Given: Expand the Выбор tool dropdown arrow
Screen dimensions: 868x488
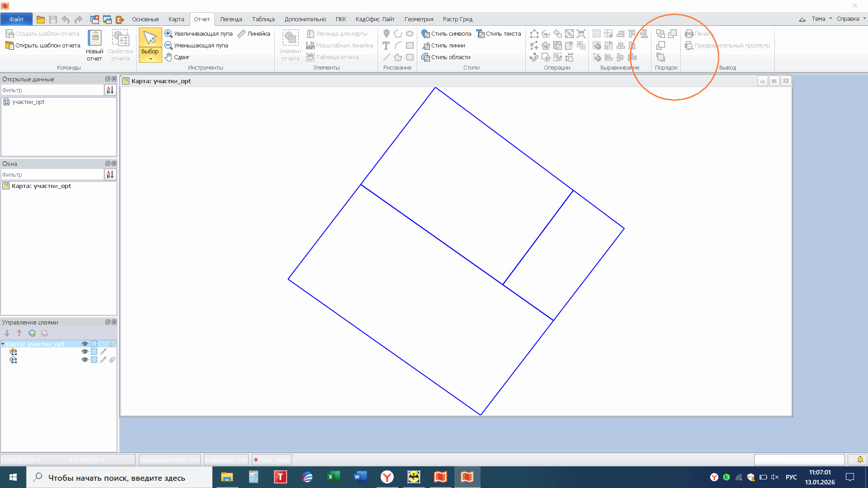Looking at the screenshot, I should tap(150, 59).
